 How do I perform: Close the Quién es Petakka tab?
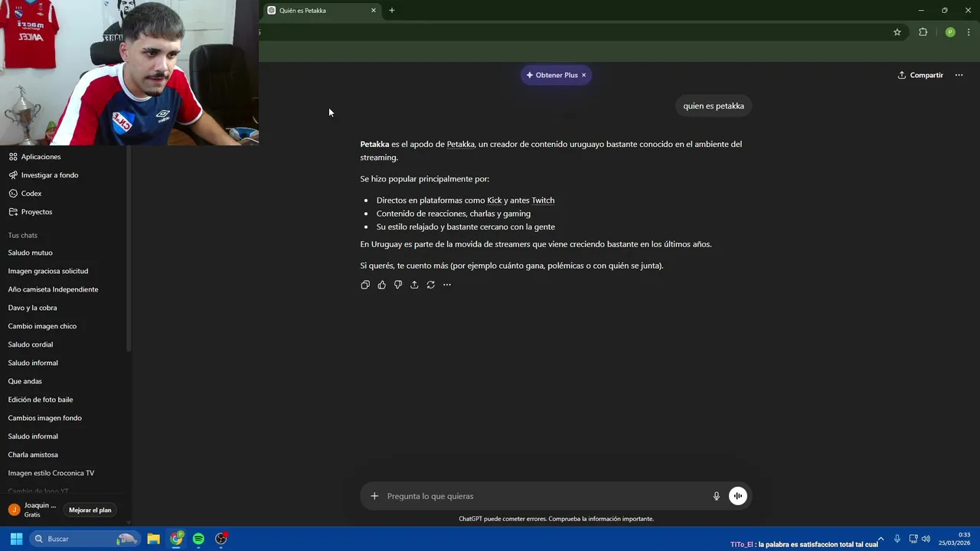[374, 11]
